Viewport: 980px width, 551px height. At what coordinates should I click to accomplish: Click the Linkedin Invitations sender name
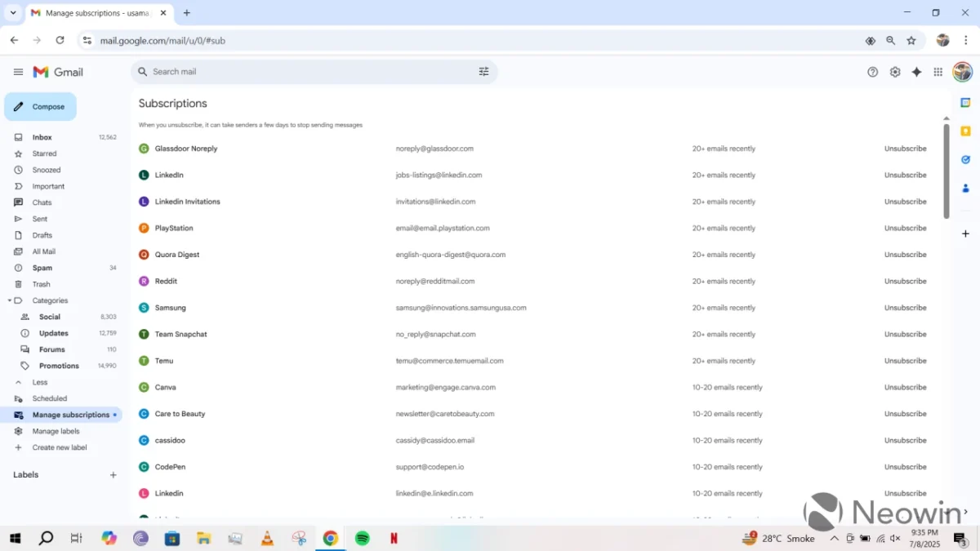click(x=188, y=202)
